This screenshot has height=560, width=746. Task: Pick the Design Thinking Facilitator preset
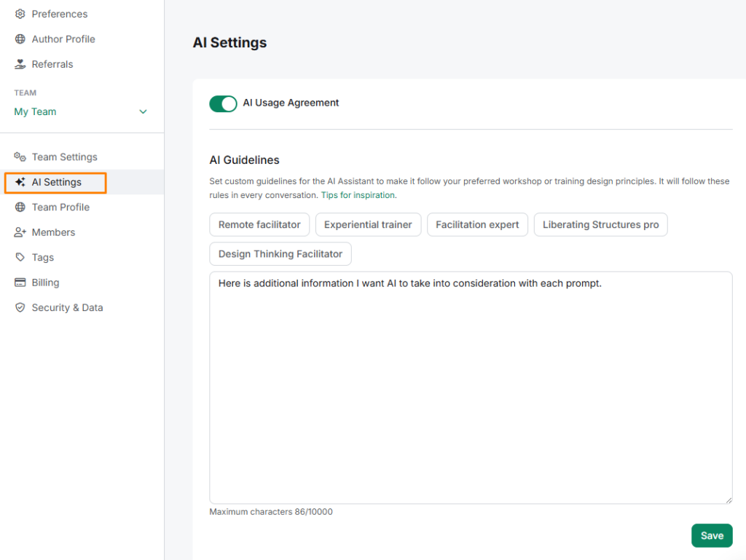280,254
